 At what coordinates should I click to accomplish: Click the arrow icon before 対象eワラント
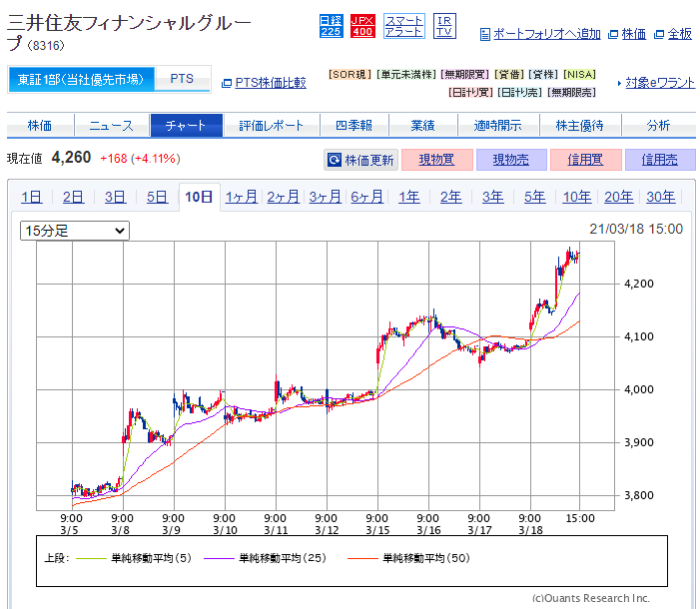click(620, 83)
